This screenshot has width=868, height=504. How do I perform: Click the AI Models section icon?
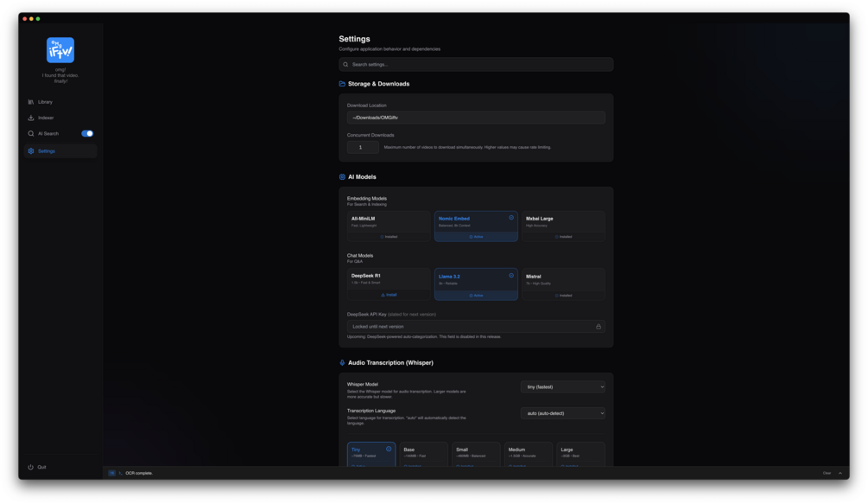pyautogui.click(x=342, y=177)
